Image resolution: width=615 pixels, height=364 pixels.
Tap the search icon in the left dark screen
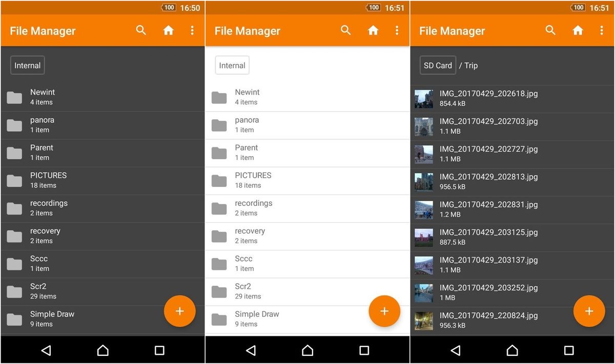(141, 30)
